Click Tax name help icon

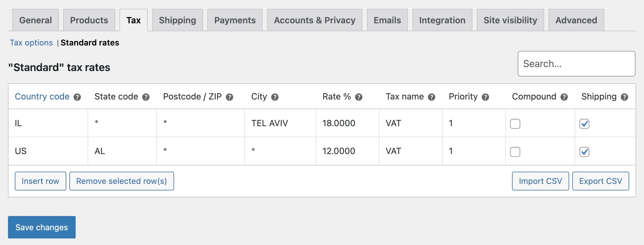click(x=432, y=97)
